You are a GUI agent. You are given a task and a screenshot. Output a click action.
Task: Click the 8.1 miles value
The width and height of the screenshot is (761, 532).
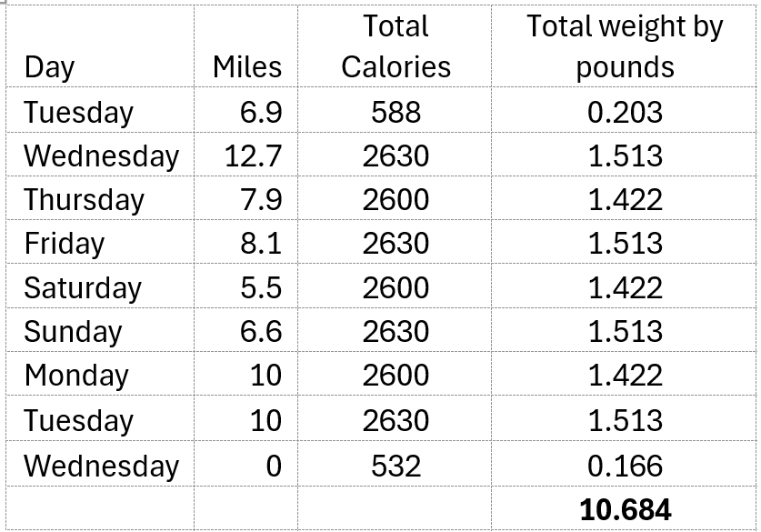pos(261,244)
